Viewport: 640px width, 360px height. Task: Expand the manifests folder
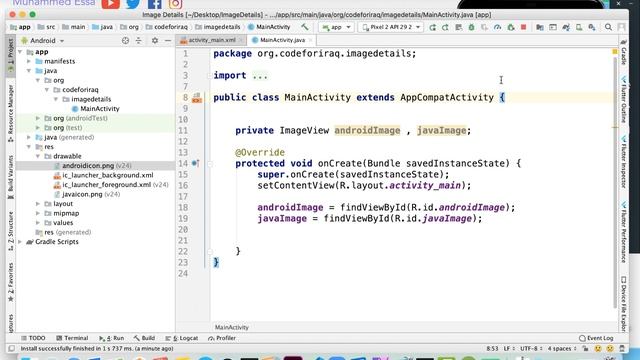29,61
